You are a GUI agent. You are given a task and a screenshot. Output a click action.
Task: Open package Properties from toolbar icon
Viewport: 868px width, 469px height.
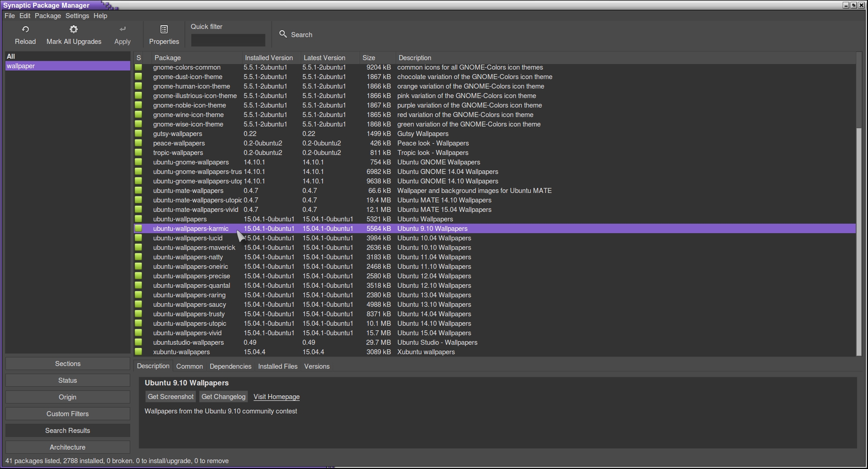[x=164, y=29]
